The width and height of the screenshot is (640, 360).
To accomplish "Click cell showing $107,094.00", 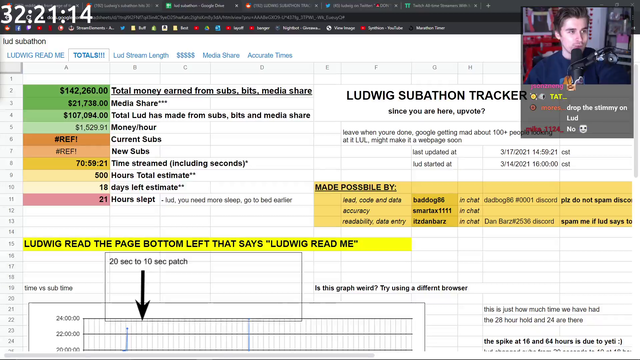I will 66,115.
